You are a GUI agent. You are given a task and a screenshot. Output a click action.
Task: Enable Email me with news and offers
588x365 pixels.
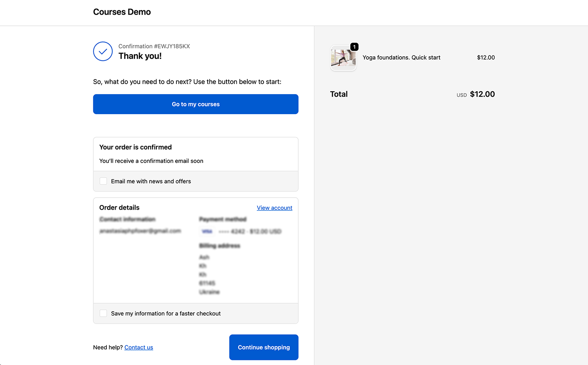103,181
